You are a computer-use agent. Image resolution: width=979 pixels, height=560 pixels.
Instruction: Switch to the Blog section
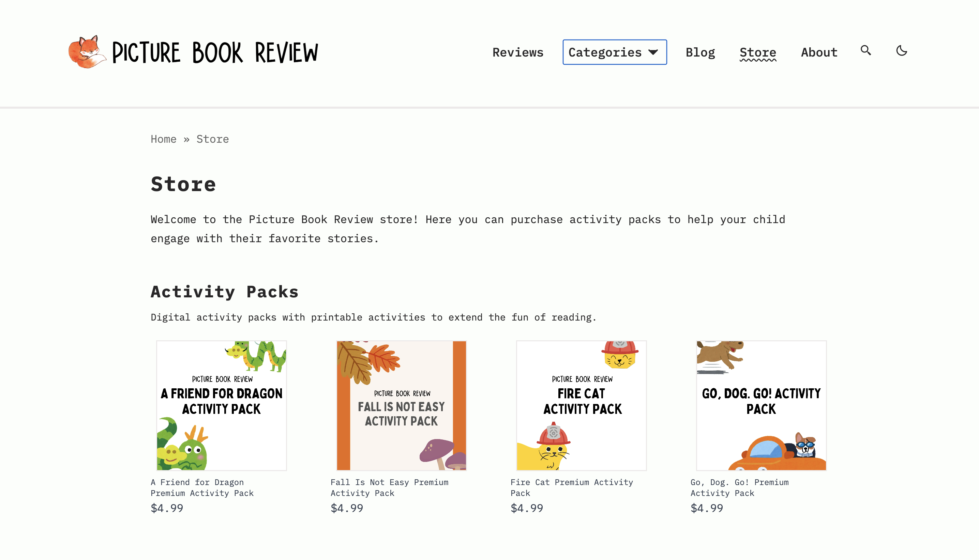701,52
